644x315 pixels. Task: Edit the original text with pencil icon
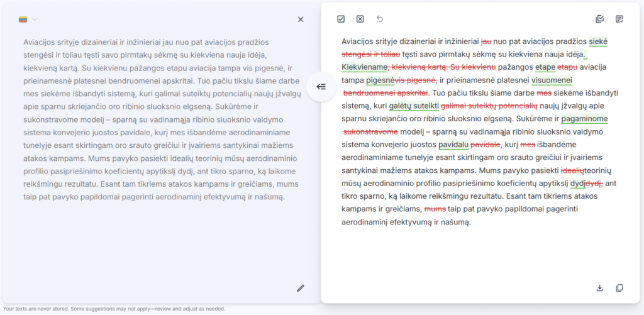coord(301,288)
